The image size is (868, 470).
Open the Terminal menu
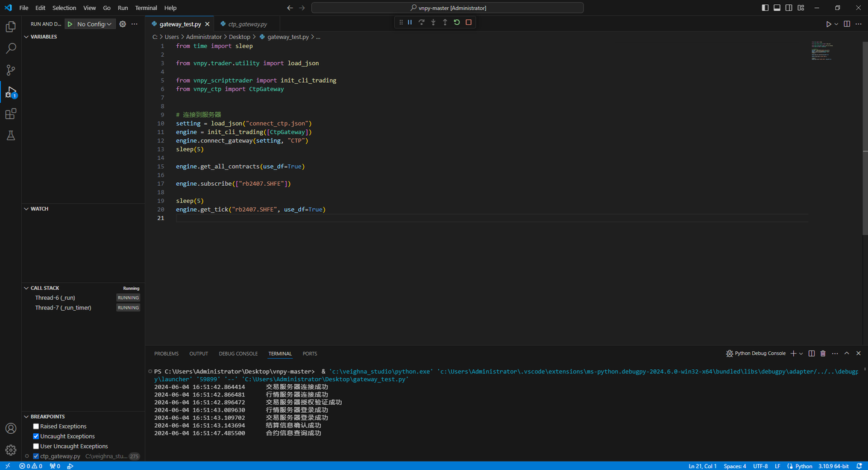point(146,8)
